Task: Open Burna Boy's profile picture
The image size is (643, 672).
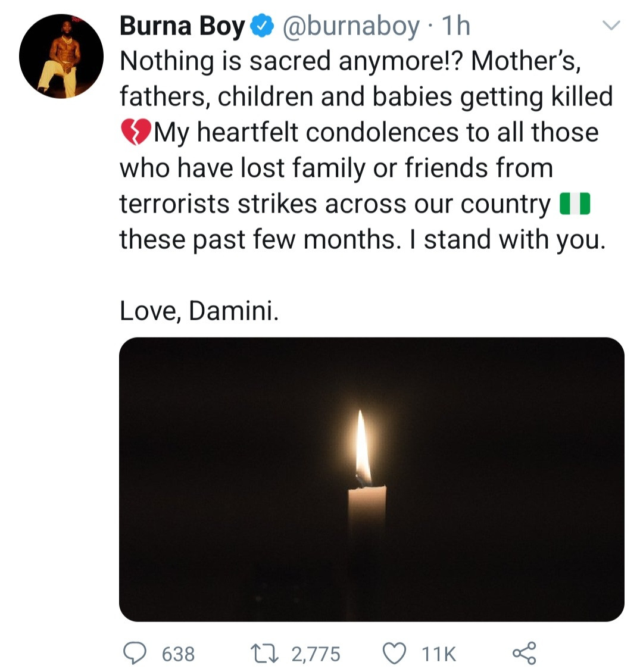Action: (x=62, y=58)
